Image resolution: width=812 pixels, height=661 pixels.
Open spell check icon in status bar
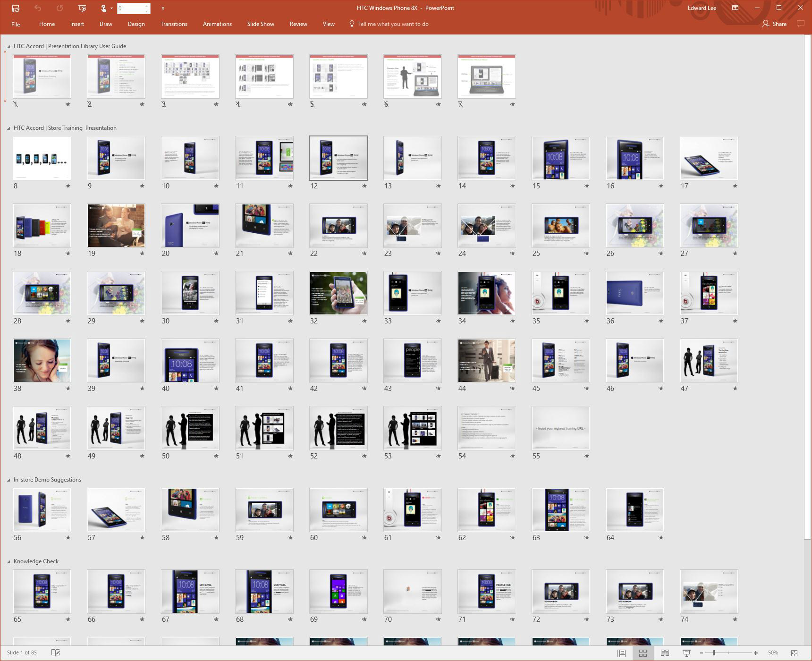click(55, 653)
